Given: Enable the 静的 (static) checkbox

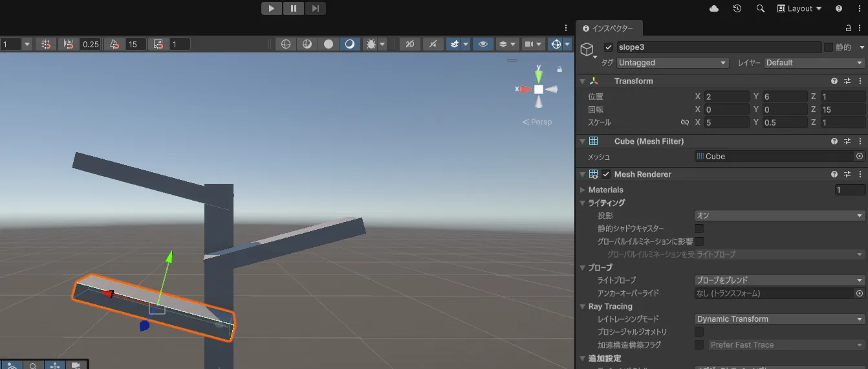Looking at the screenshot, I should pos(828,47).
